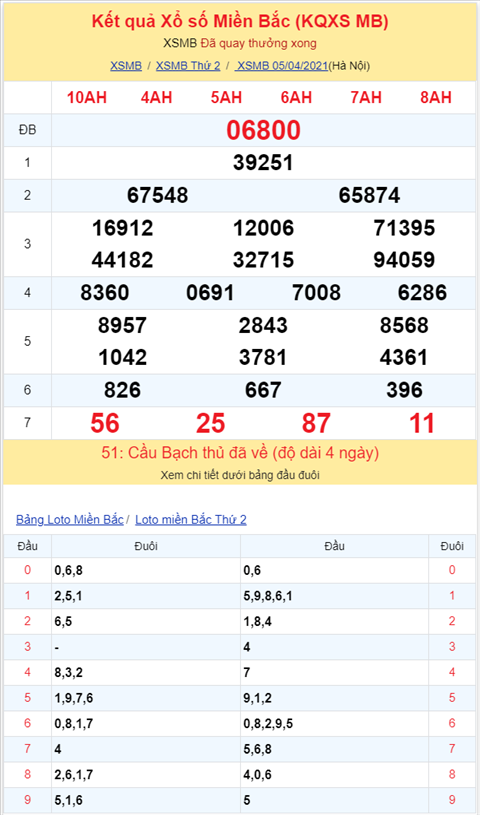Select the third prize number 12006

click(263, 228)
